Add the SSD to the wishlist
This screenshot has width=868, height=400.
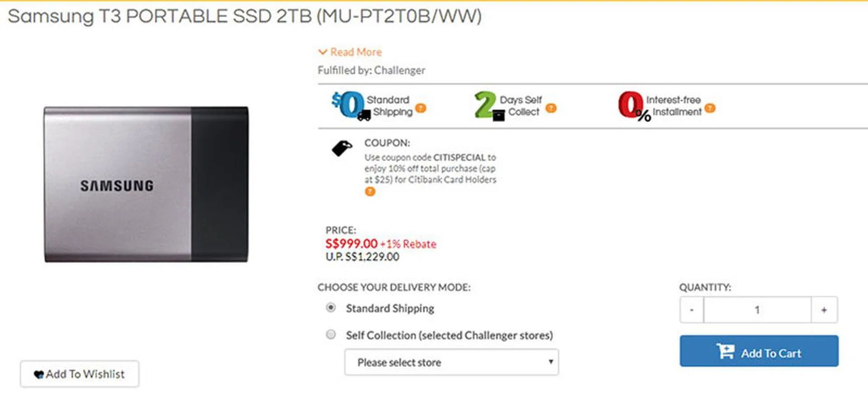pyautogui.click(x=80, y=374)
